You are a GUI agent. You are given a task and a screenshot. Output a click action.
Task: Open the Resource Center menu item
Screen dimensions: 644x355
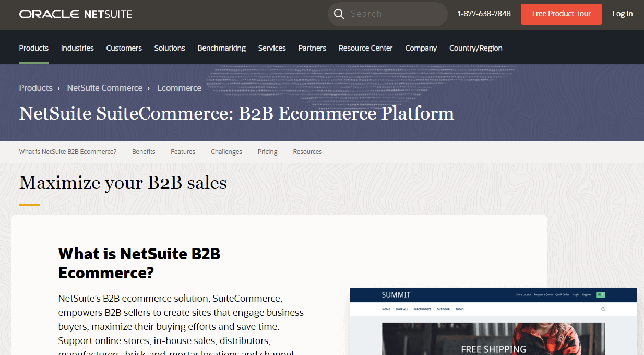(365, 48)
